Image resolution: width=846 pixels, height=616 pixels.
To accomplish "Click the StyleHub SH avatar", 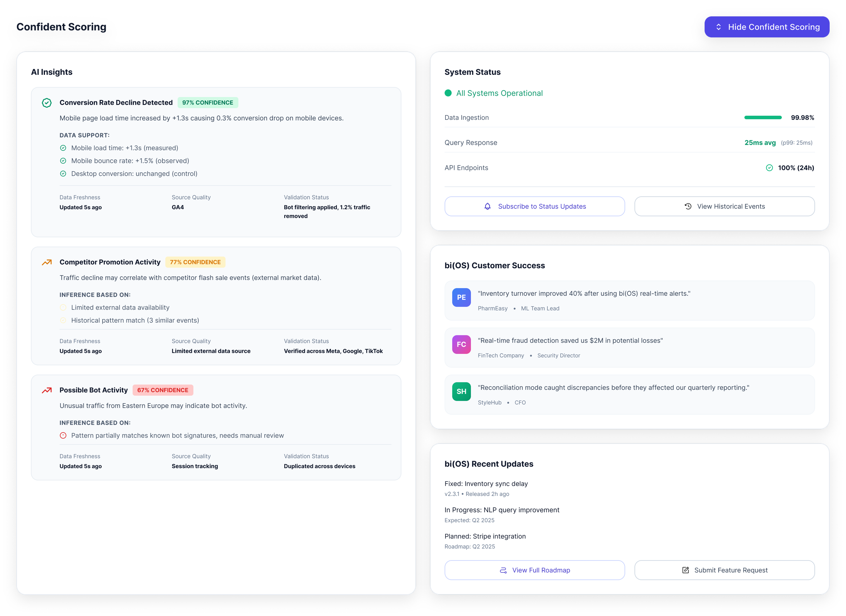I will click(461, 391).
